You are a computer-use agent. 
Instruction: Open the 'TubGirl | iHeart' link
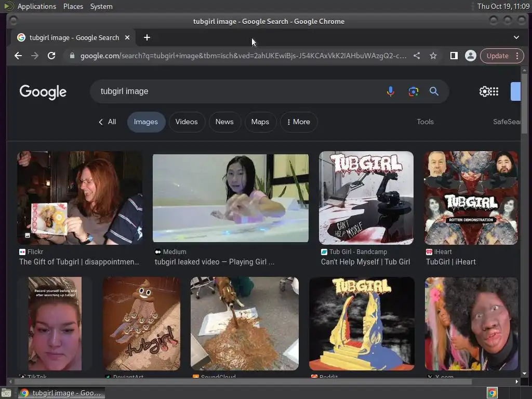pyautogui.click(x=450, y=262)
